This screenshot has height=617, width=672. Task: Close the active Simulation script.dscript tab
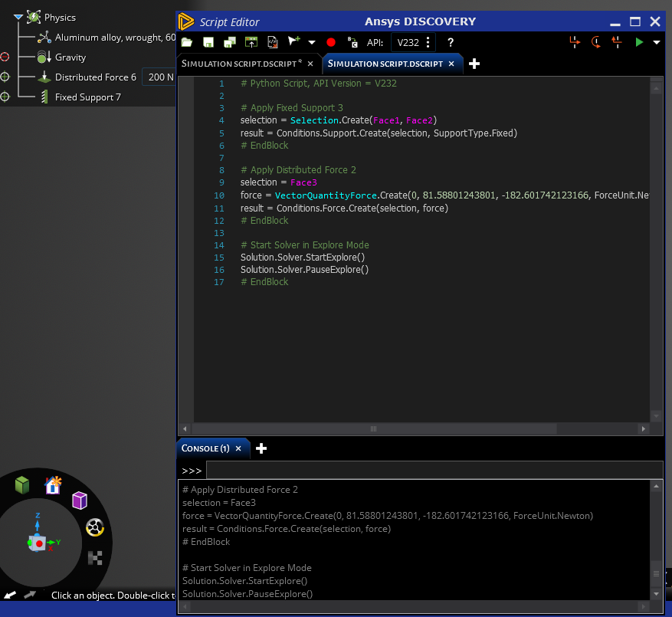[451, 64]
